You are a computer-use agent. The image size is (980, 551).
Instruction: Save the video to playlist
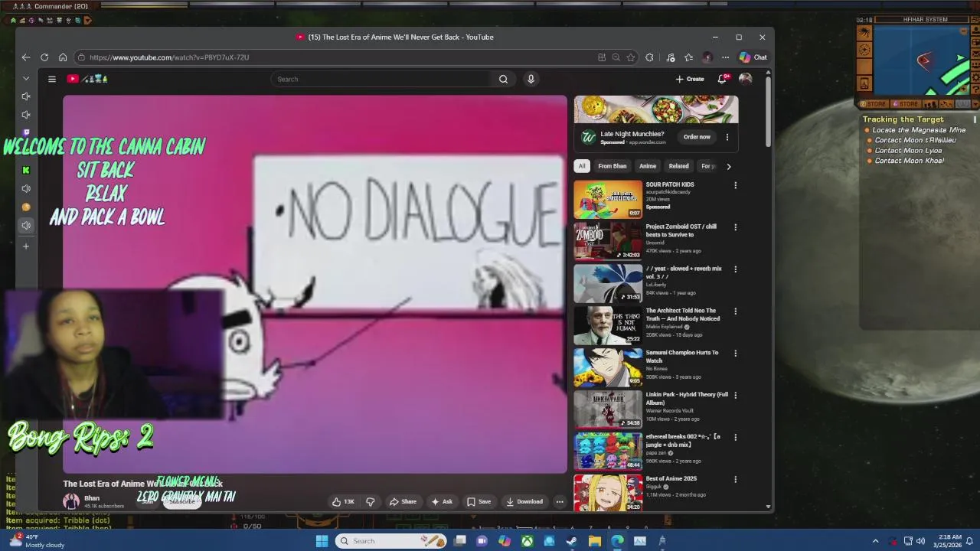479,502
